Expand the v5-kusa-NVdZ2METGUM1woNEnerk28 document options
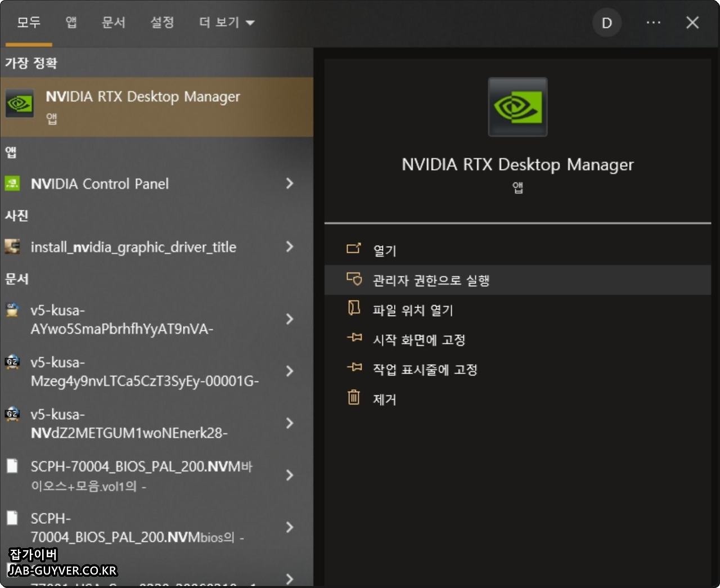This screenshot has height=588, width=720. (289, 423)
